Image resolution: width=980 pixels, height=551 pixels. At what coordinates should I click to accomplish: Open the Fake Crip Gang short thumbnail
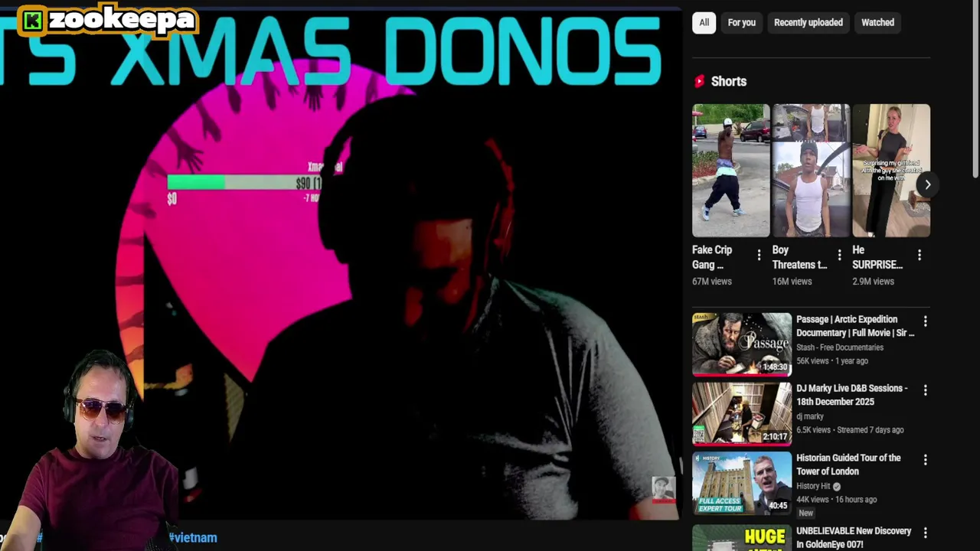pyautogui.click(x=730, y=171)
